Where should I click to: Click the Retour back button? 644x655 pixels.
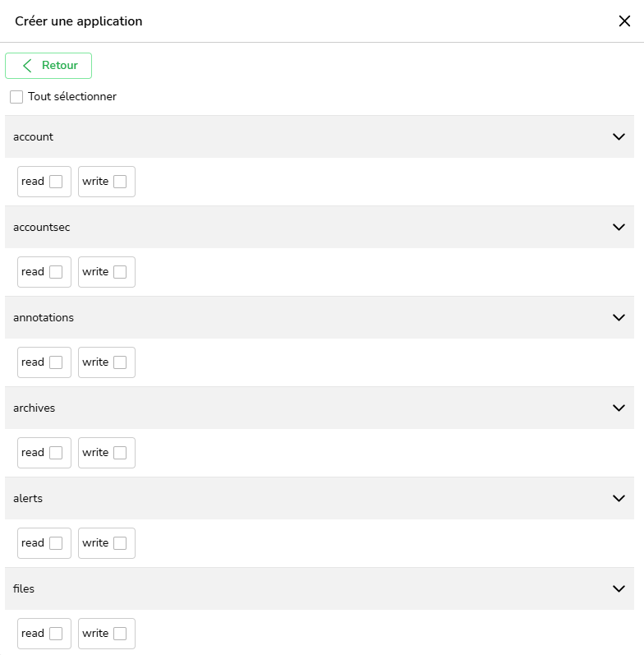click(48, 66)
